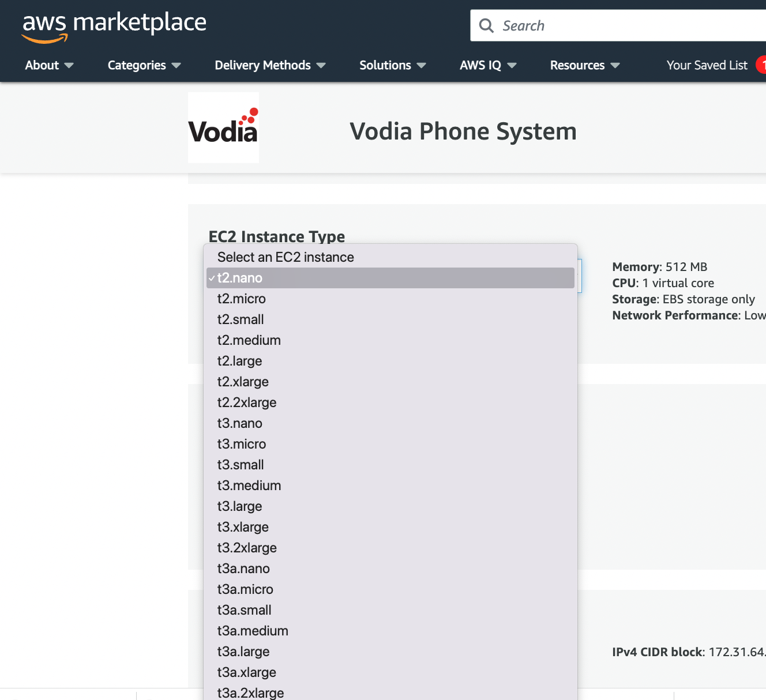This screenshot has width=766, height=700.
Task: Open the Solutions menu
Action: [x=392, y=65]
